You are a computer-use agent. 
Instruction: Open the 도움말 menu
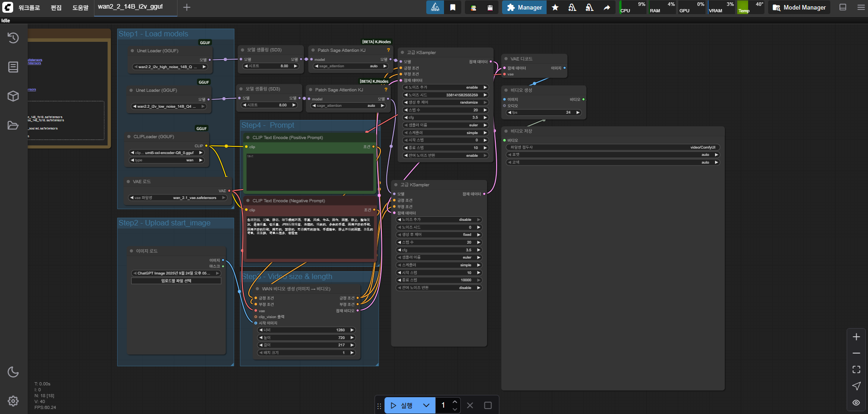click(x=80, y=8)
